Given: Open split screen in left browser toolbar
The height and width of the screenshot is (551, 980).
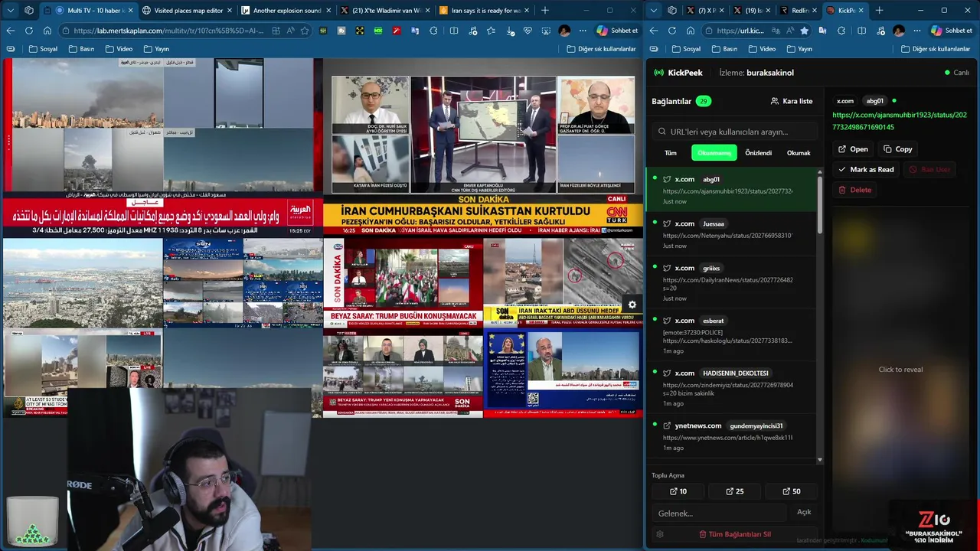Looking at the screenshot, I should pyautogui.click(x=454, y=31).
